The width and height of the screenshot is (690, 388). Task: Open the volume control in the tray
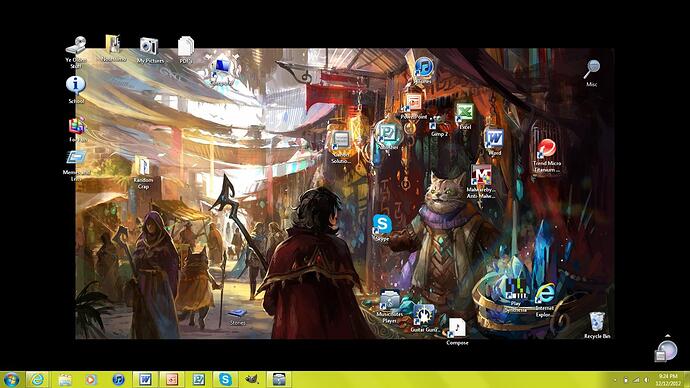click(x=646, y=380)
